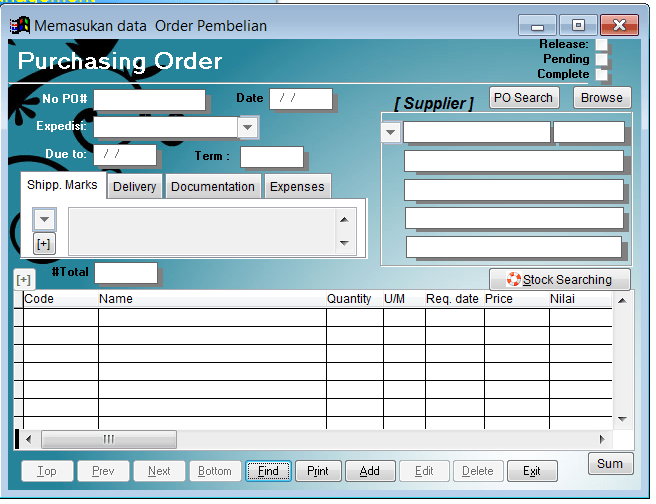Click the Delete button
This screenshot has height=504, width=656.
click(x=478, y=471)
